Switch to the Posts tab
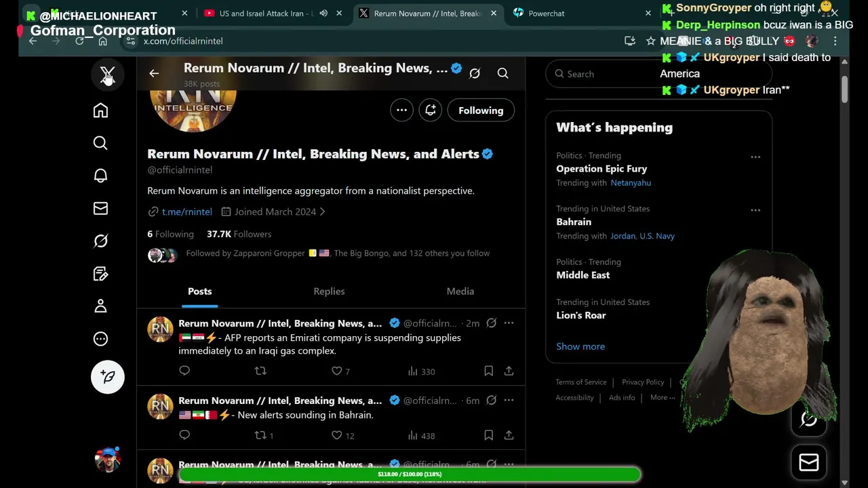The image size is (868, 488). (x=199, y=291)
